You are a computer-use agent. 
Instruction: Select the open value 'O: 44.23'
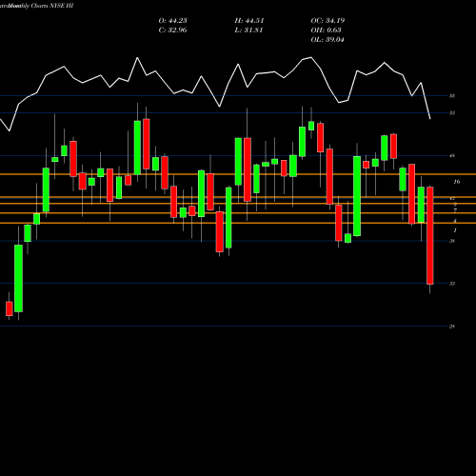[x=172, y=21]
